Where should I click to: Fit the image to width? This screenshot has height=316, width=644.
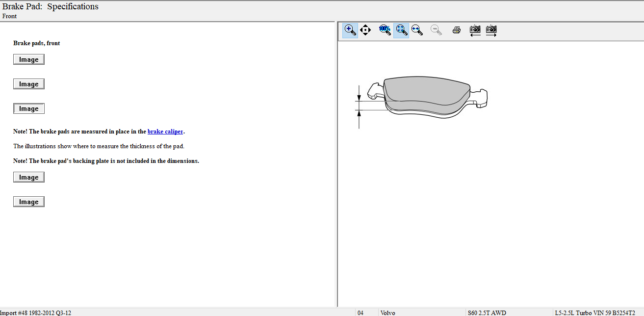coord(417,30)
